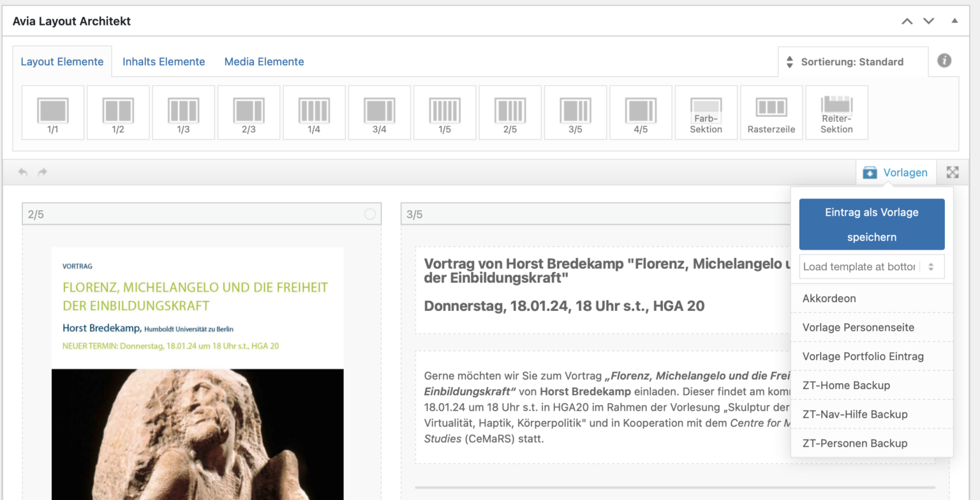The image size is (980, 500).
Task: Insert a 1/3 column element
Action: pos(183,112)
